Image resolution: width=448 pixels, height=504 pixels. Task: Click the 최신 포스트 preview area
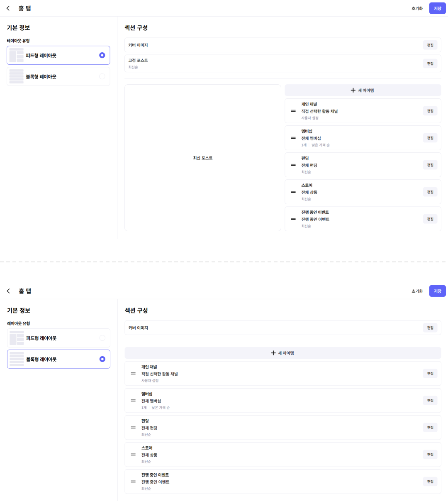(203, 158)
